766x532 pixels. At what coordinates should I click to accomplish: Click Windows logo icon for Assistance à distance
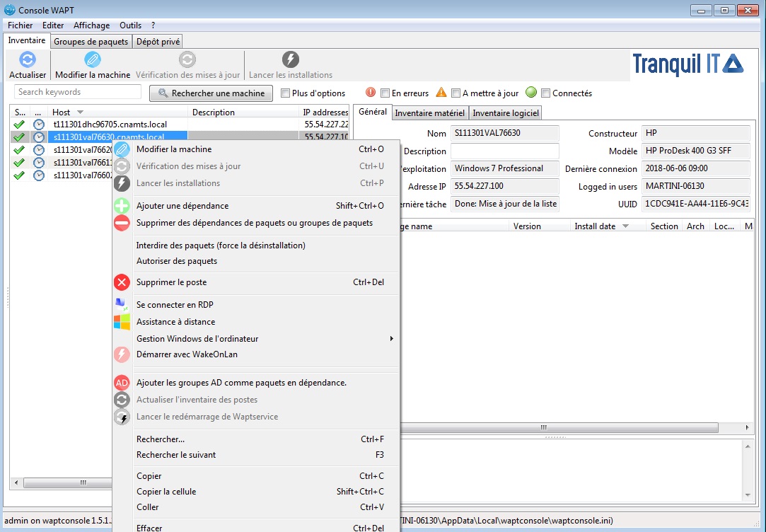click(122, 322)
